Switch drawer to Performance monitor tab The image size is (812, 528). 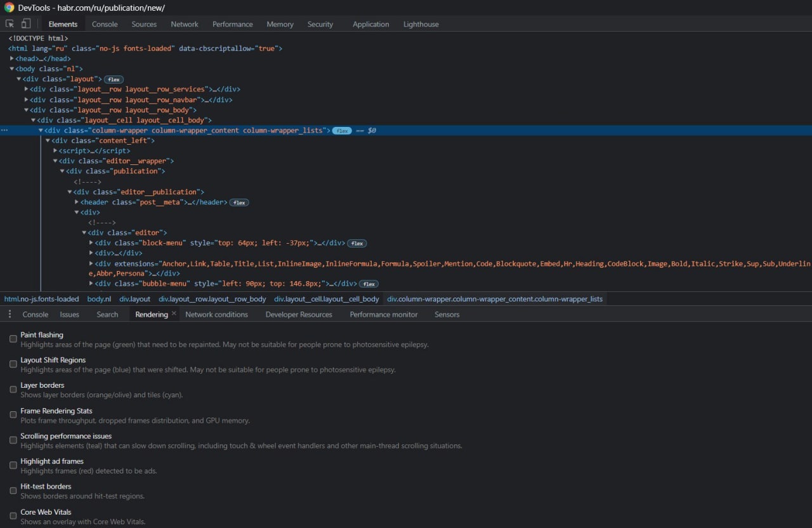pyautogui.click(x=384, y=314)
